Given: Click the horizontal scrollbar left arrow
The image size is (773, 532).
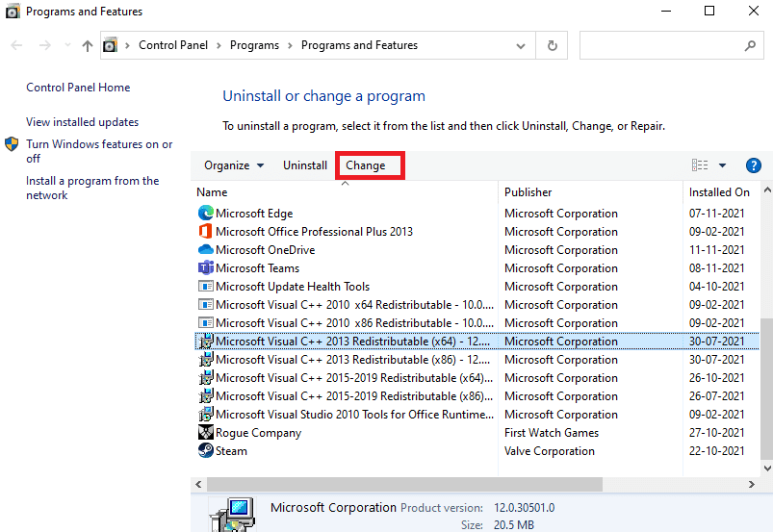Looking at the screenshot, I should [x=198, y=484].
